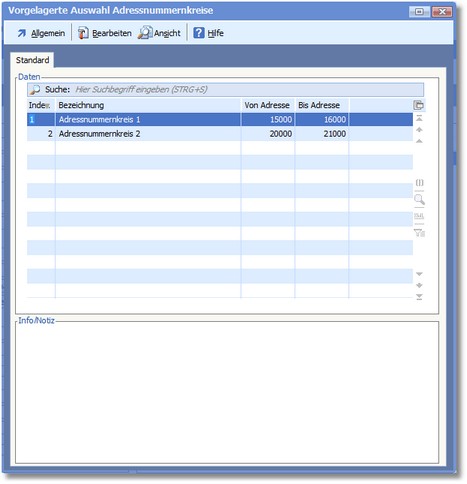Select the Adressnummernkreis 2 row
Screen dimensions: 467x484
[x=220, y=134]
